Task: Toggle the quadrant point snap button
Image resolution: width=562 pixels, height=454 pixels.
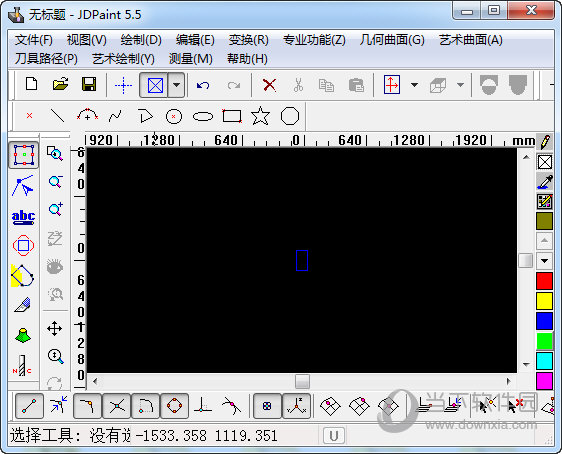Action: (x=175, y=406)
